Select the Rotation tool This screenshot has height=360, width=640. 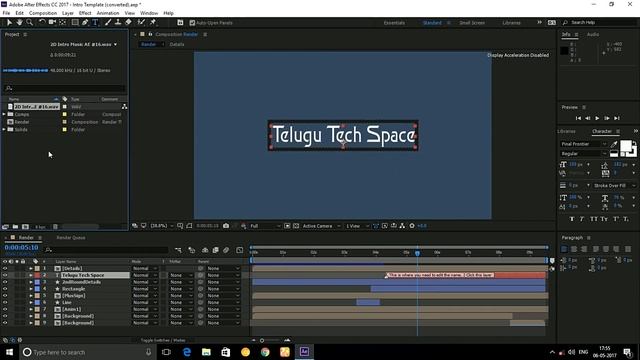pyautogui.click(x=42, y=22)
